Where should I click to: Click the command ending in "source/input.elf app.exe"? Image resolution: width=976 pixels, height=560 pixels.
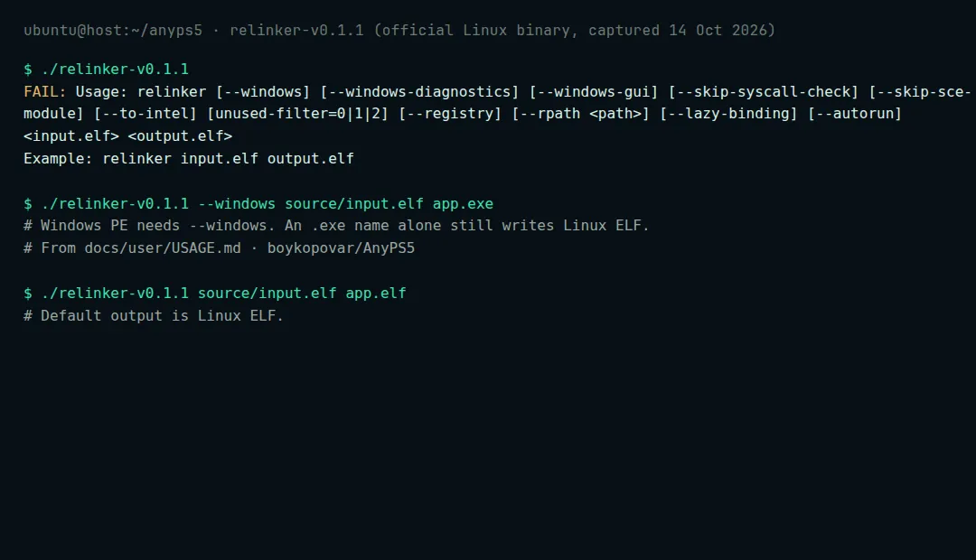(258, 203)
